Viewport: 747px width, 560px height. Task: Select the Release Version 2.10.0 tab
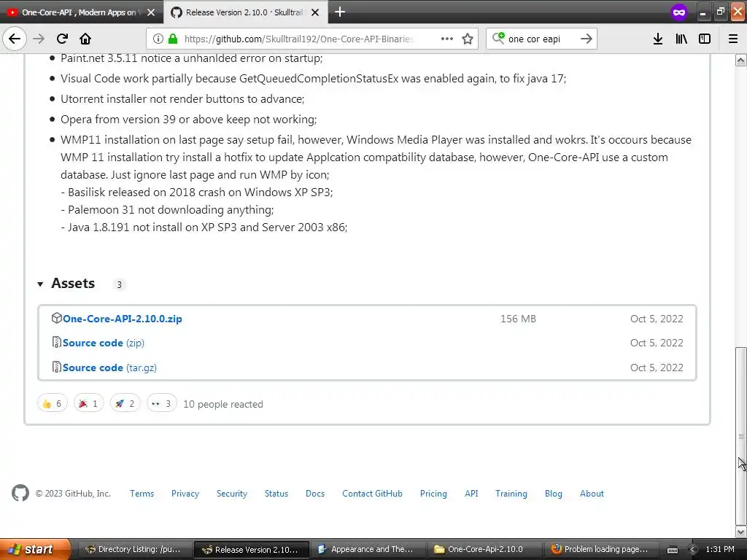245,12
